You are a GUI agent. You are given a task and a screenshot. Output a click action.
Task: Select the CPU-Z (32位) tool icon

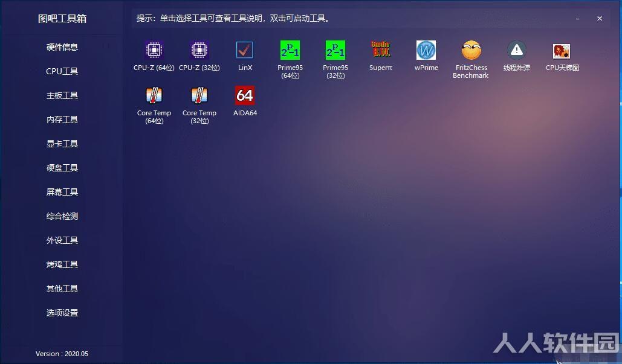199,50
